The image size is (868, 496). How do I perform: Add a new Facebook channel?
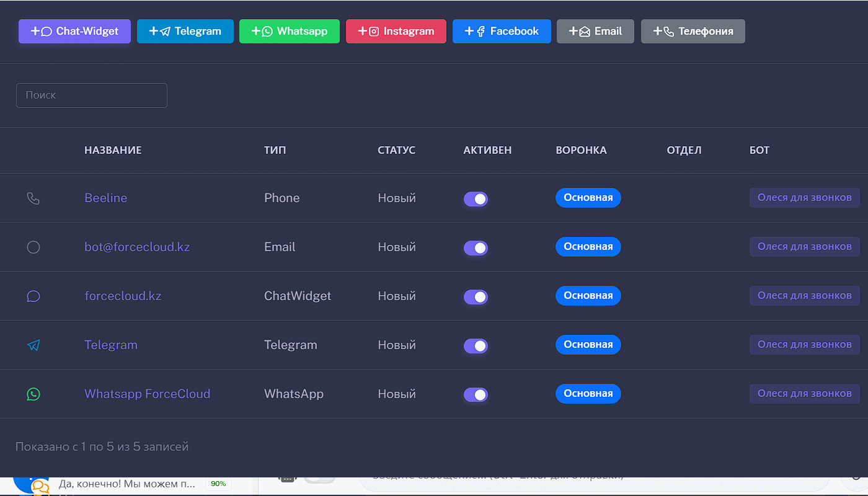(502, 32)
